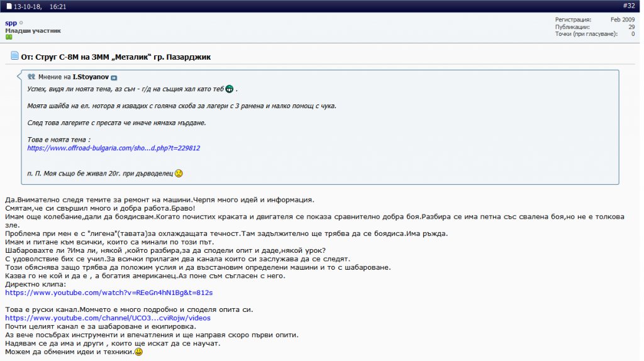Screen dimensions: 644x361
Task: Click the green grinning smiley in the quote
Action: (x=230, y=89)
